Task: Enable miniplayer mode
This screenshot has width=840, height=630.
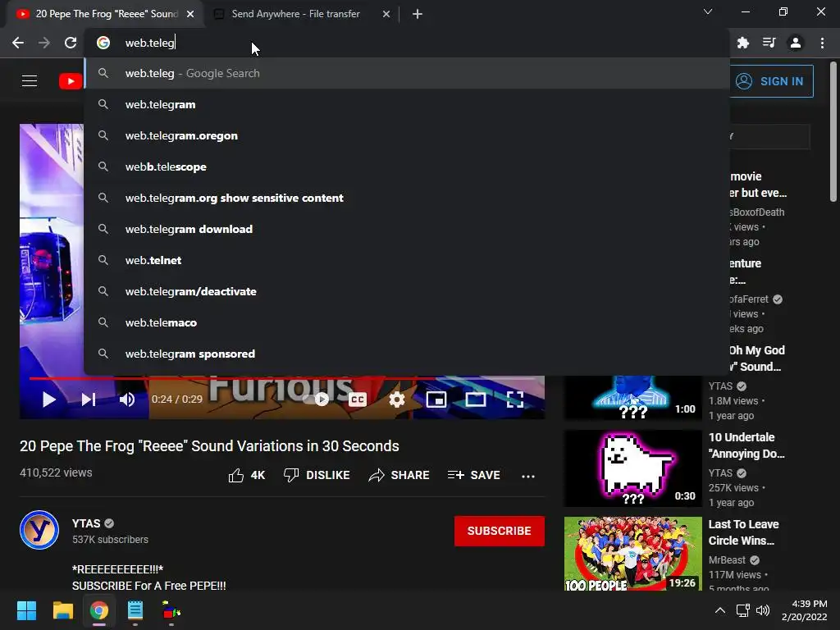Action: [x=436, y=399]
